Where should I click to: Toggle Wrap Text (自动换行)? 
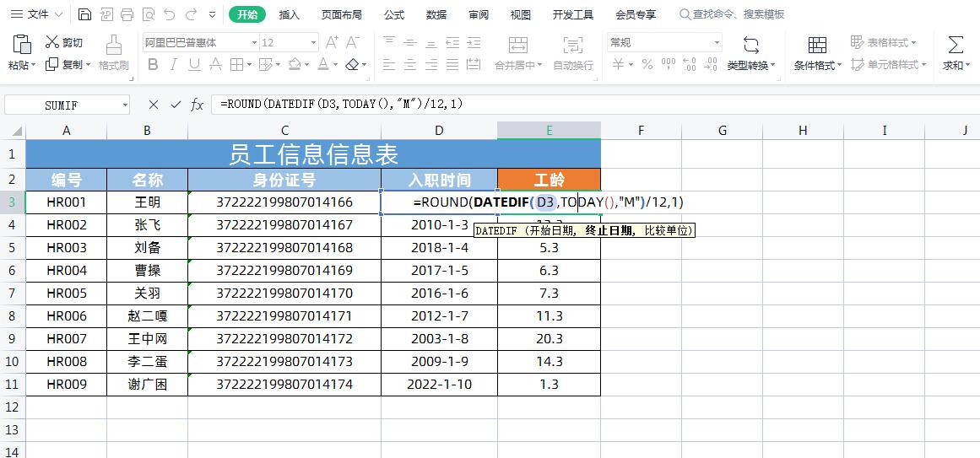(572, 45)
